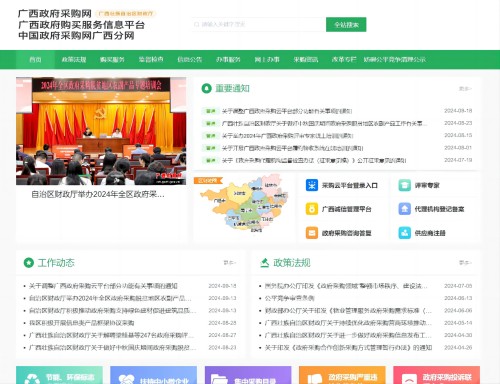Open the 重要通知 notice dated 2024-07-19
The image size is (500, 384).
(314, 160)
